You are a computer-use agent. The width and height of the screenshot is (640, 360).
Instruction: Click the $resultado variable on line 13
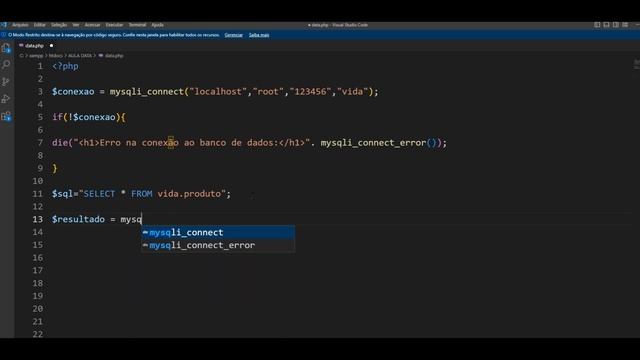point(78,219)
